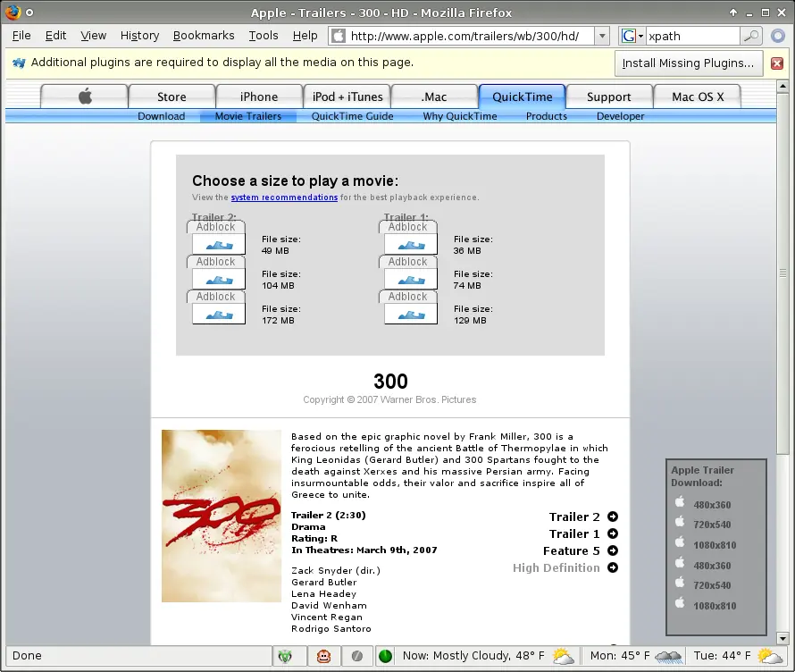Viewport: 795px width, 672px height.
Task: Switch to the Support tab
Action: click(609, 97)
